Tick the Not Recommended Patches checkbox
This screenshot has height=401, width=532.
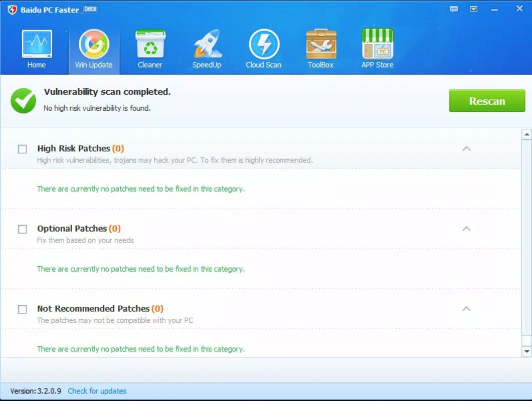coord(23,309)
